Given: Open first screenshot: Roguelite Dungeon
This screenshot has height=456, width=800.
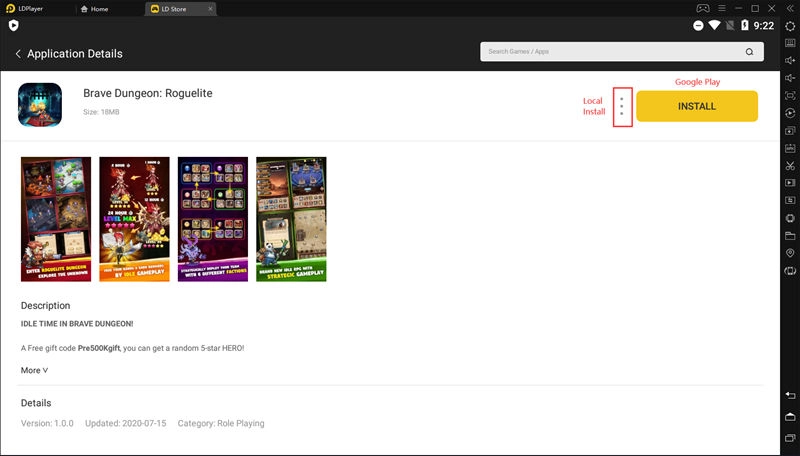Looking at the screenshot, I should coord(56,219).
